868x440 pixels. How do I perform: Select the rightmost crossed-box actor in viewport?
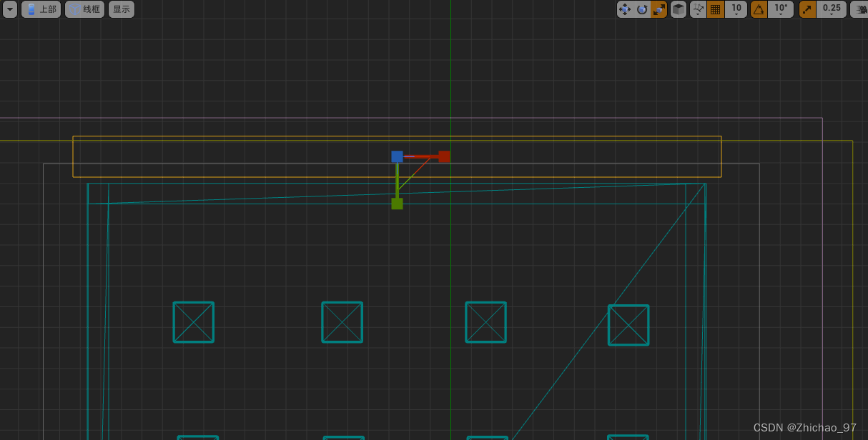[628, 325]
